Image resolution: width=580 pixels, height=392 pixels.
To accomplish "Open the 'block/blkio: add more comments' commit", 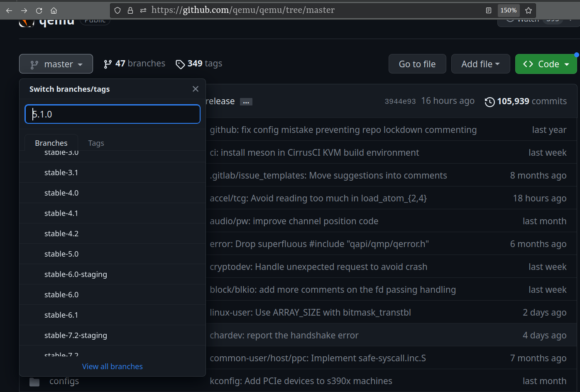I will click(333, 290).
